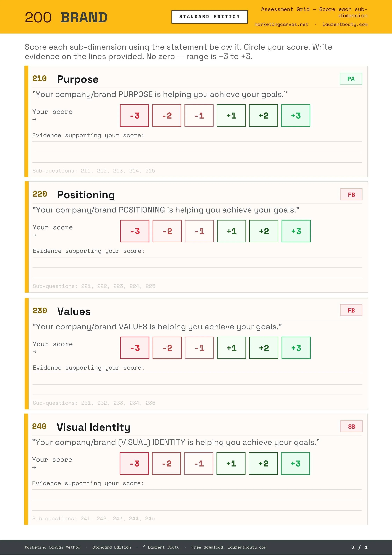Viewport: 392px width, 555px height.
Task: Click the PA badge beside Purpose
Action: click(x=351, y=79)
